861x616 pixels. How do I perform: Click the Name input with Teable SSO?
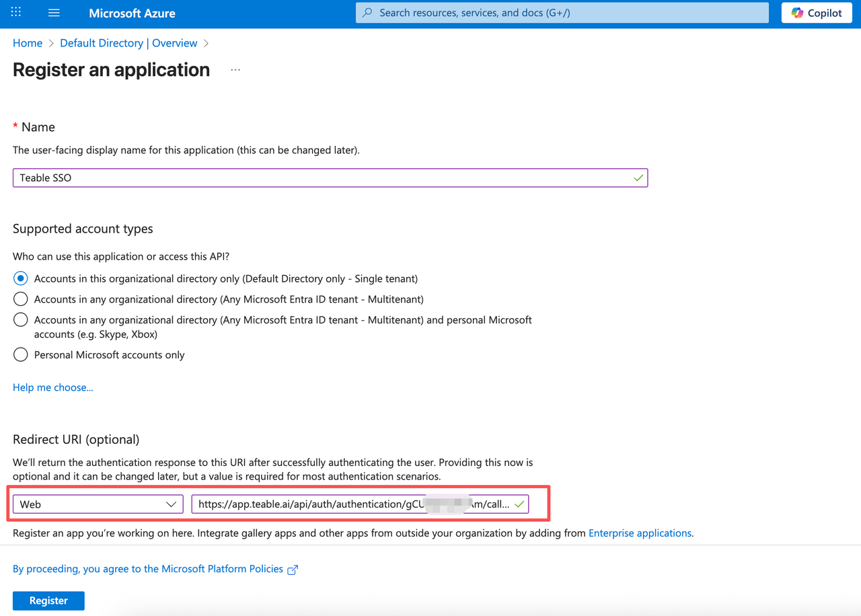click(x=330, y=178)
